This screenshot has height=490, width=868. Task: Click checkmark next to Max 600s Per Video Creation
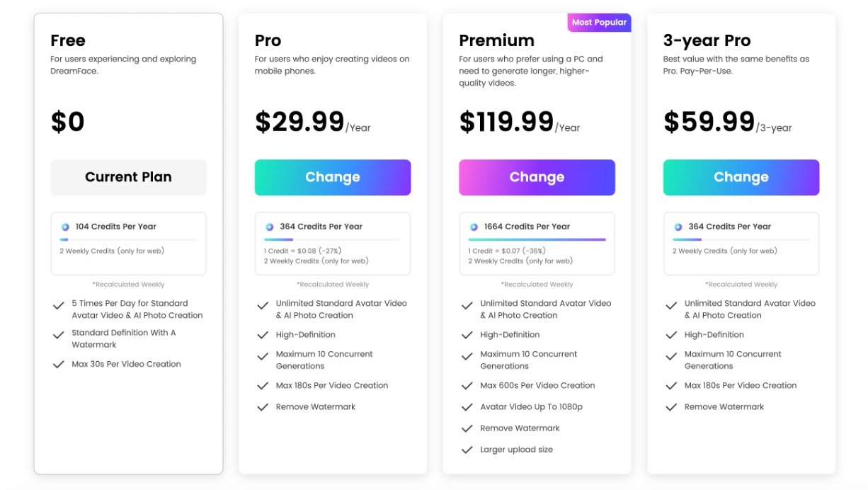pyautogui.click(x=467, y=386)
